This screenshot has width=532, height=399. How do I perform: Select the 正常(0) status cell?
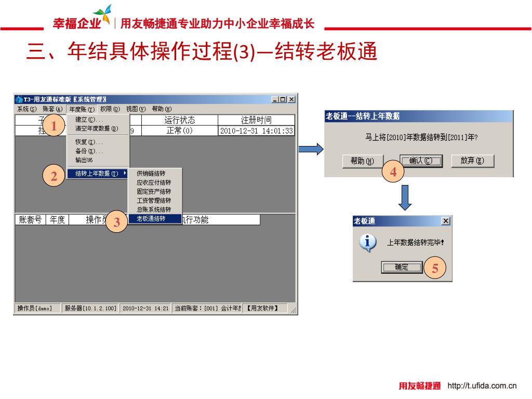coord(179,130)
